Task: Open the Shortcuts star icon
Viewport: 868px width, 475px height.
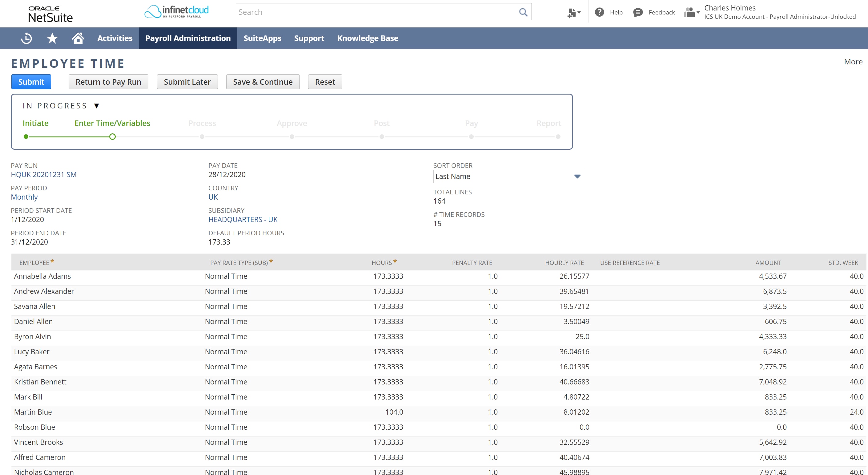Action: 52,38
